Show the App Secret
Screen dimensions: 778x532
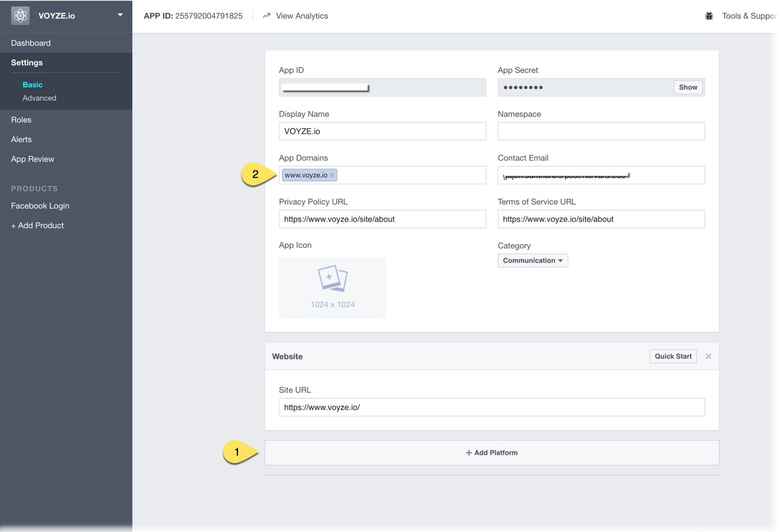coord(688,87)
